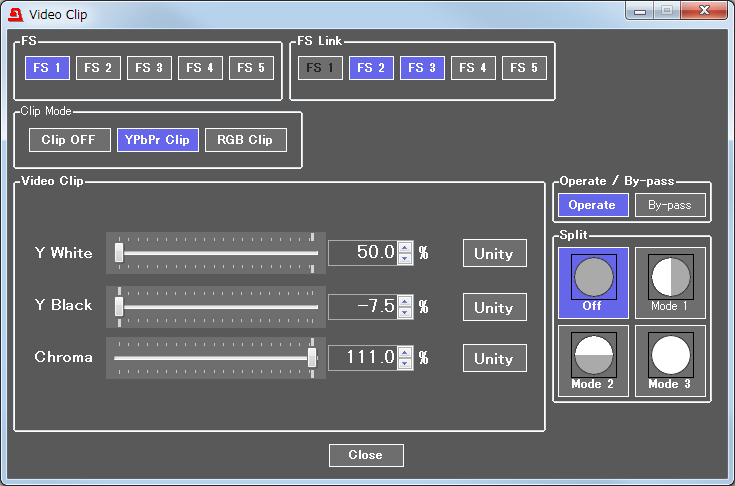Image resolution: width=735 pixels, height=486 pixels.
Task: Reset Y White with Unity button
Action: coord(494,253)
